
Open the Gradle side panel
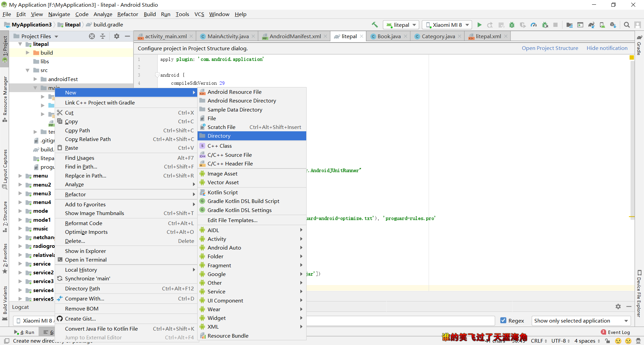(639, 45)
